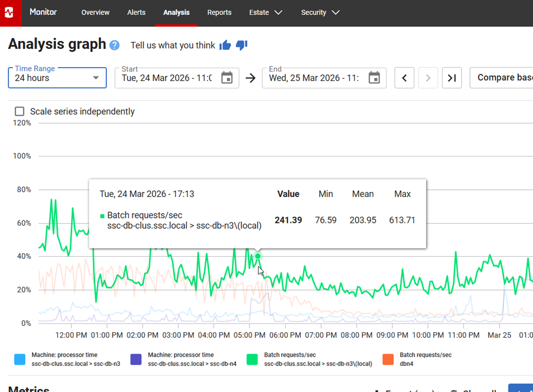Viewport: 533px width, 392px height.
Task: Jump to latest time range
Action: point(452,78)
